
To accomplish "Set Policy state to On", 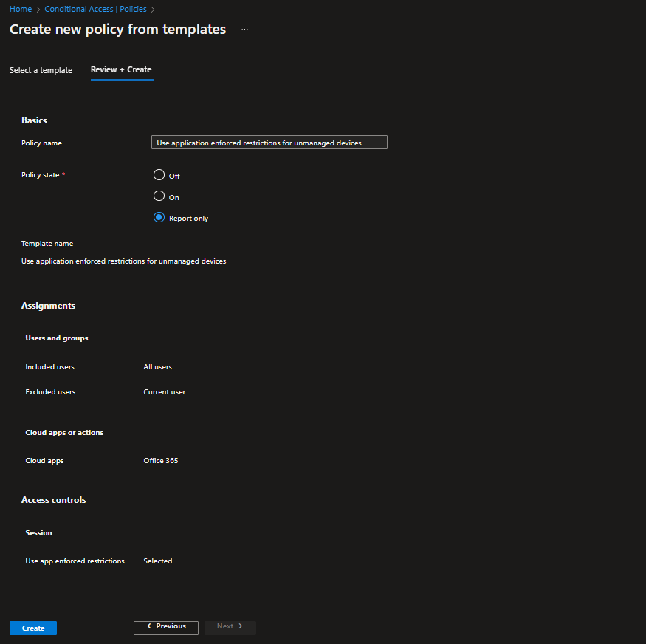I will [x=159, y=196].
